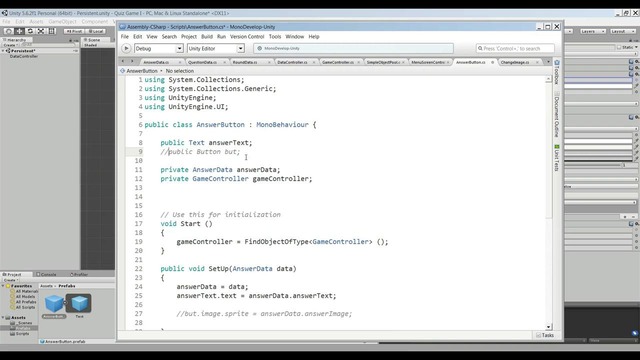Image resolution: width=640 pixels, height=360 pixels.
Task: Open the _Scenes folder in Assets
Action: [21, 323]
